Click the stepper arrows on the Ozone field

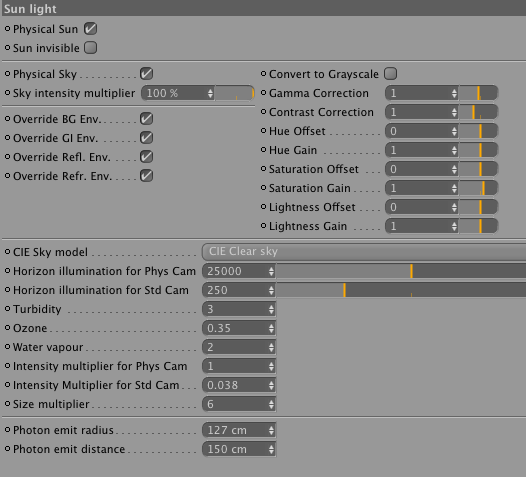[271, 328]
